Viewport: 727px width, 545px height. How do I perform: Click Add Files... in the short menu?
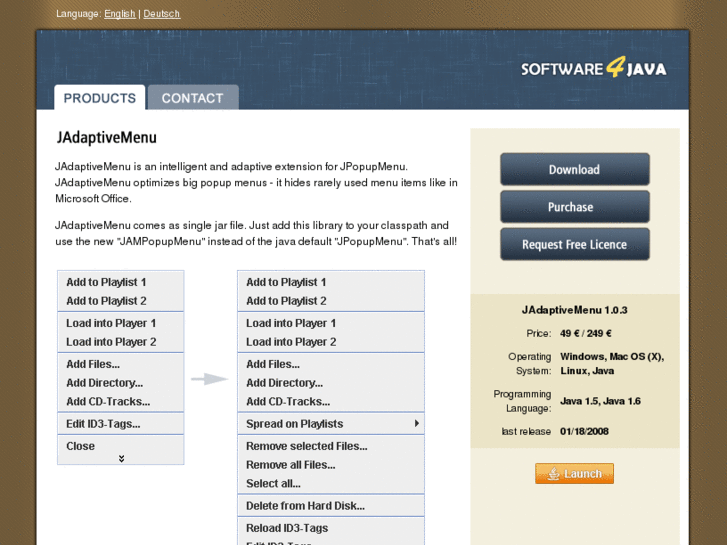pos(121,364)
